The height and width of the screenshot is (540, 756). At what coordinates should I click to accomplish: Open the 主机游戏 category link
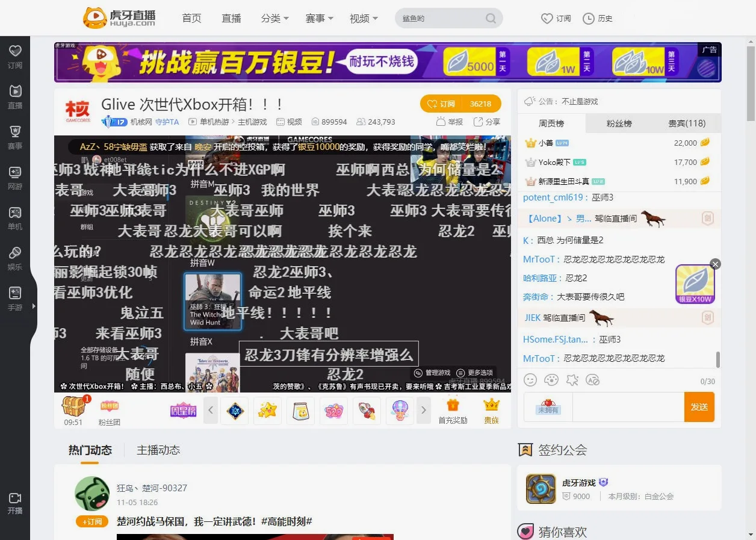[252, 122]
